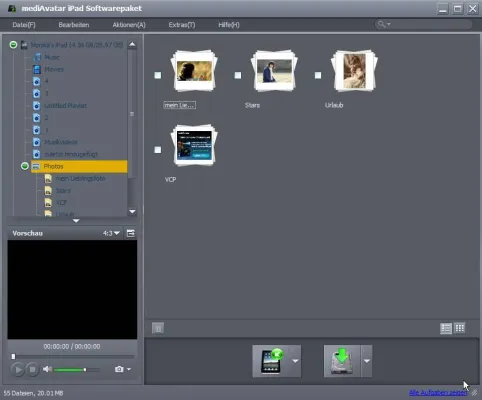Open the untitled Playlist entry
Image resolution: width=482 pixels, height=400 pixels.
click(x=66, y=106)
